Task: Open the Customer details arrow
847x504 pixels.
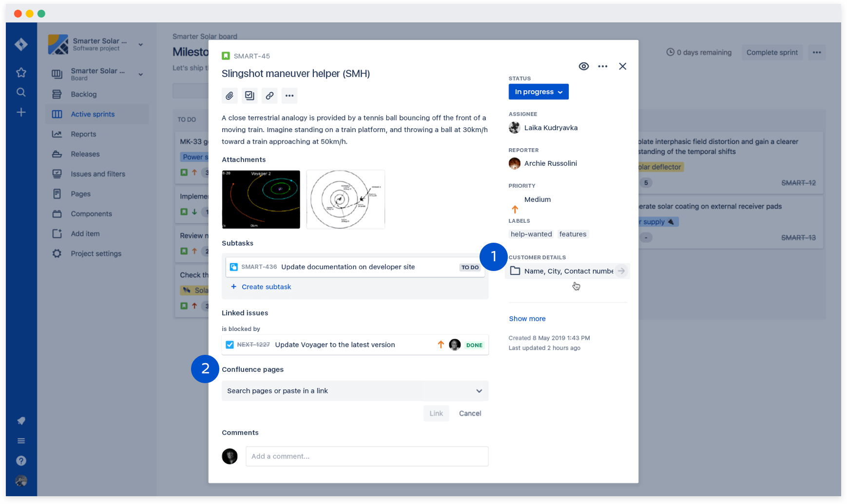Action: 621,271
